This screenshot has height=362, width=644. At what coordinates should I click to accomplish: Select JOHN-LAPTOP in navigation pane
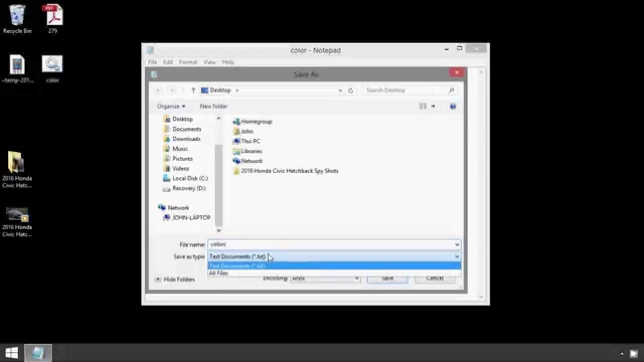coord(187,218)
